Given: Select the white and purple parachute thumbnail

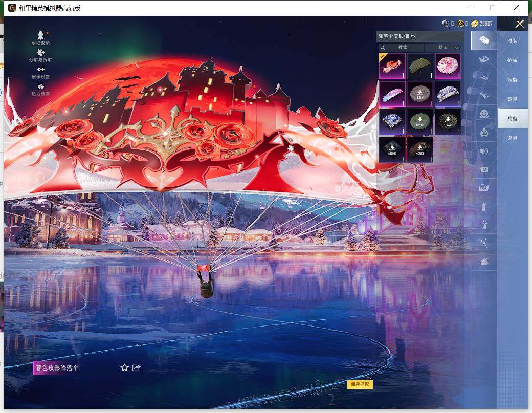Looking at the screenshot, I should pos(448,94).
